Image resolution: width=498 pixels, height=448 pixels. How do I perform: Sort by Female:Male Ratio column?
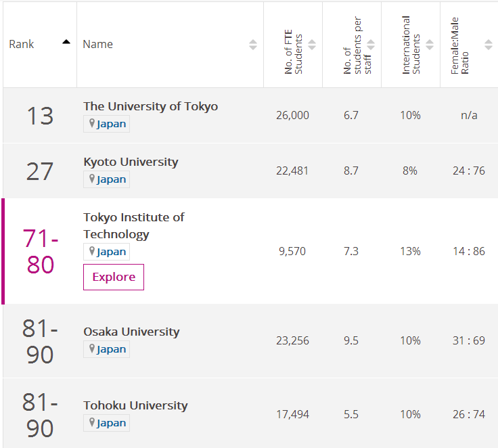click(x=489, y=45)
